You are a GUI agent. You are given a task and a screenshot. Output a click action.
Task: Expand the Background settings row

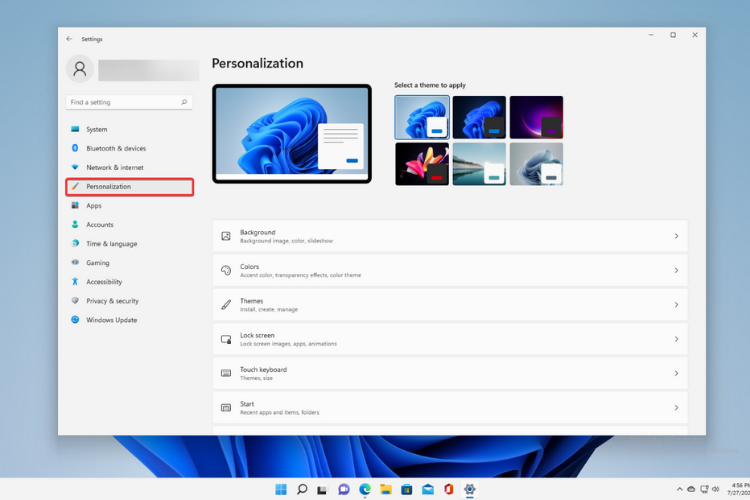(x=450, y=236)
